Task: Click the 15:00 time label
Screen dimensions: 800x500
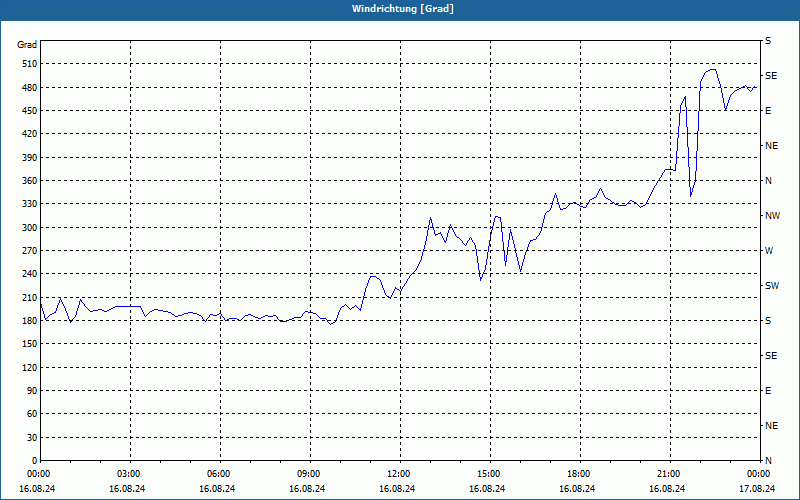Action: point(490,474)
